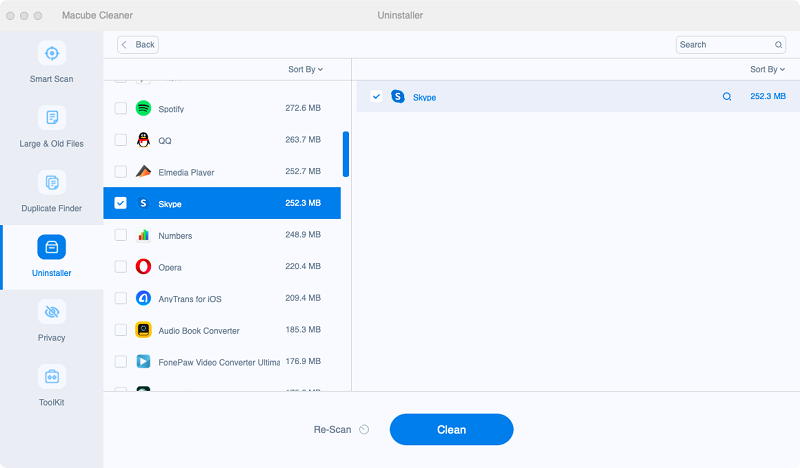The width and height of the screenshot is (800, 468).
Task: Select Spotify 272.6 MB size value
Action: coord(303,108)
